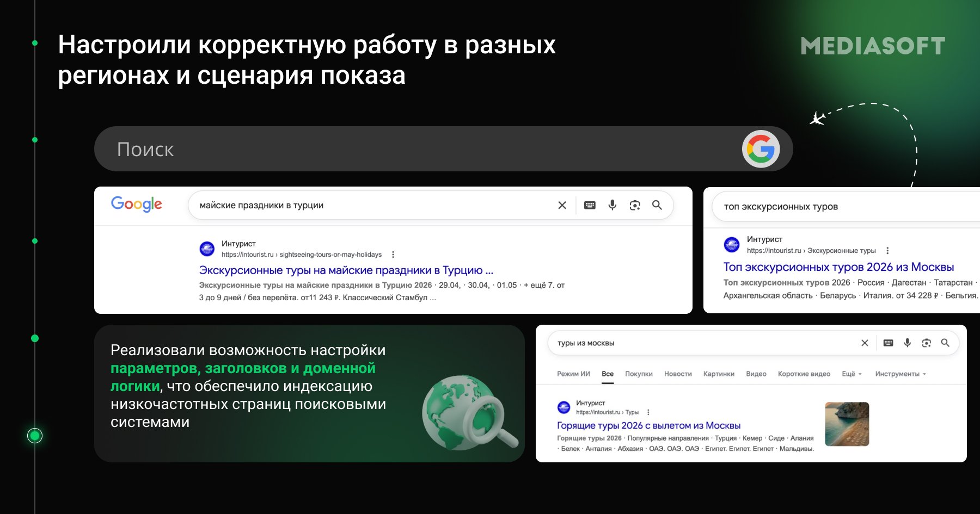The height and width of the screenshot is (514, 980).
Task: Expand the 'Ещё' search filter dropdown
Action: point(852,374)
